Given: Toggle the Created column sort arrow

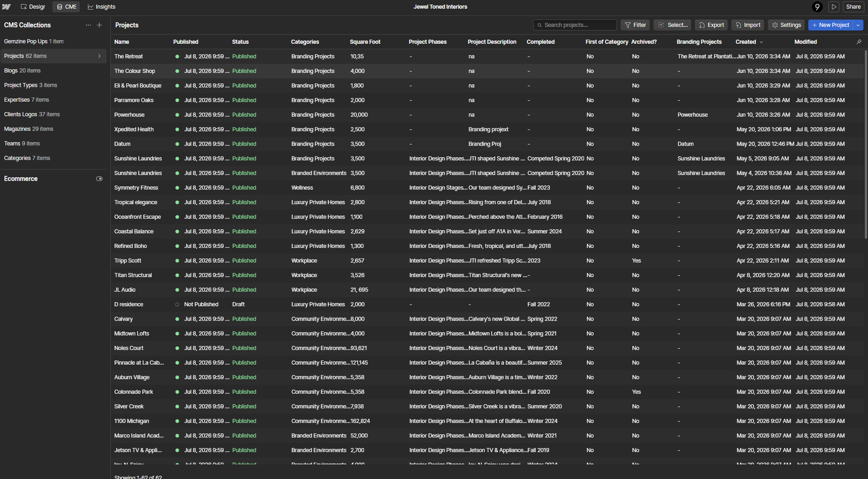Looking at the screenshot, I should (761, 42).
